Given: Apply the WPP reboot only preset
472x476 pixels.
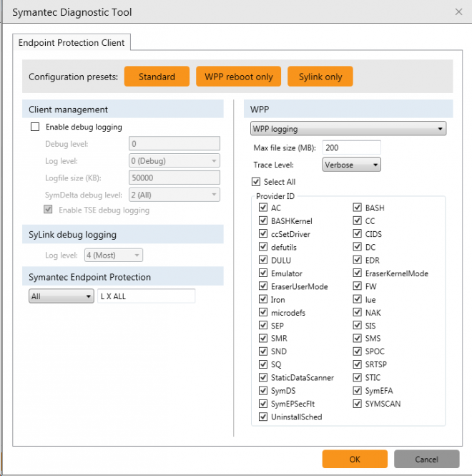Looking at the screenshot, I should (238, 77).
